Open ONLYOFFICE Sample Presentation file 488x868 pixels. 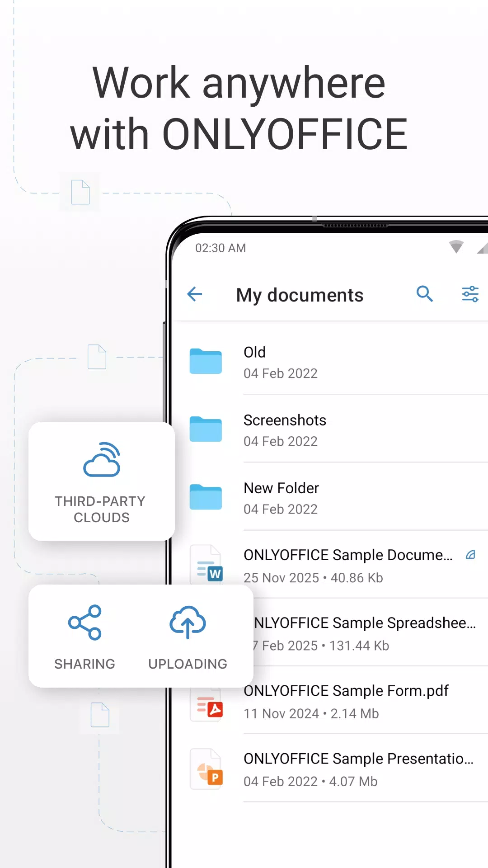click(359, 759)
